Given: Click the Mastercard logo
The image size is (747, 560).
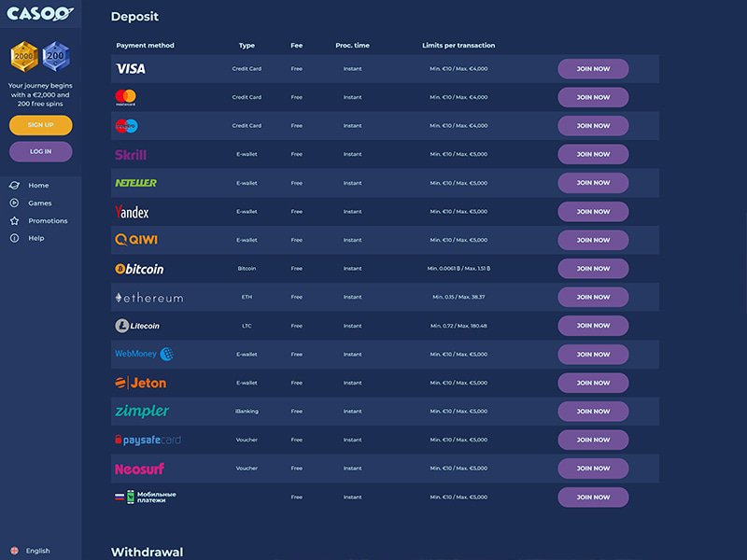Looking at the screenshot, I should [x=126, y=97].
